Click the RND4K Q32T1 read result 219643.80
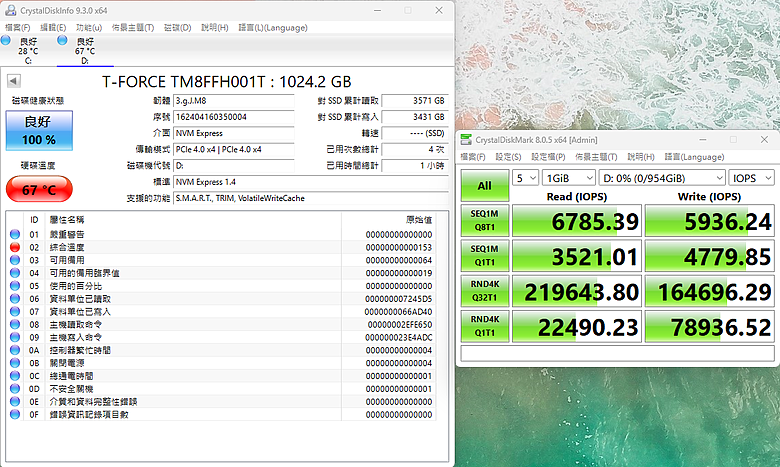 tap(577, 291)
